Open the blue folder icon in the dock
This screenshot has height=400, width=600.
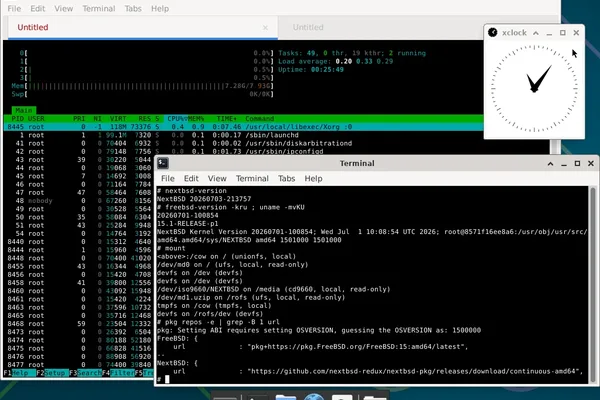point(285,397)
